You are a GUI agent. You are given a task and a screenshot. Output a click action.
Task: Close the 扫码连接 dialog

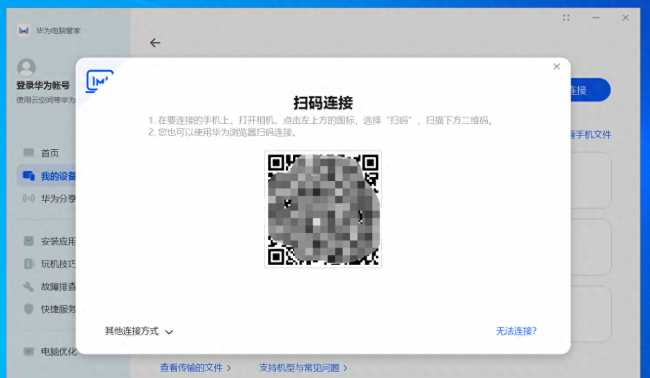(x=556, y=66)
